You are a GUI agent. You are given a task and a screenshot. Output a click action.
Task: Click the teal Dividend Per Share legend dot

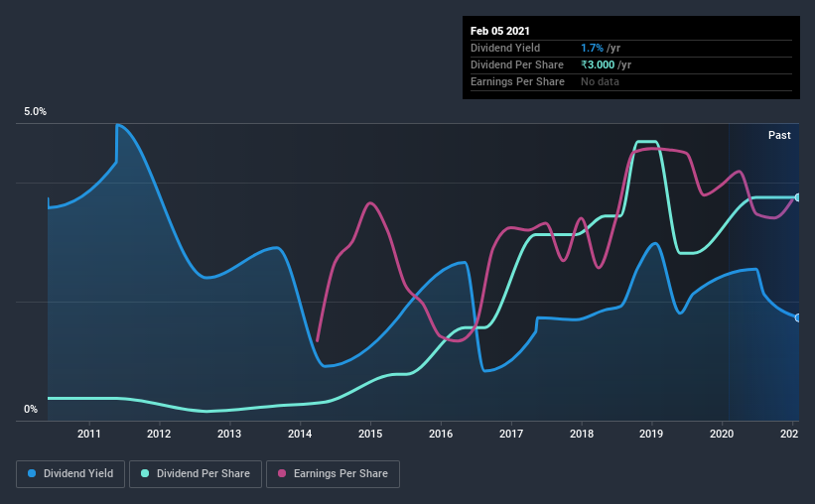pyautogui.click(x=145, y=473)
